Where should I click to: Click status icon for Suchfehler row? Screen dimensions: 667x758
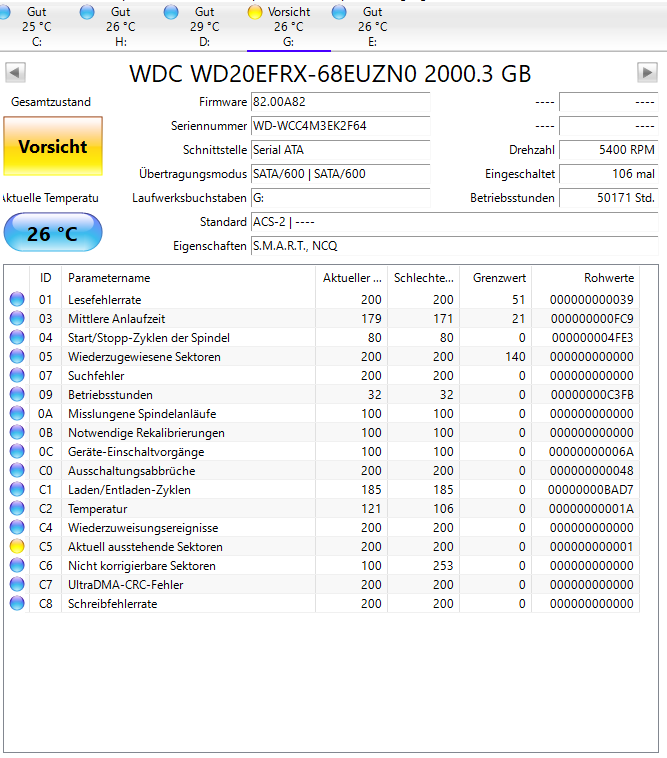pos(17,376)
